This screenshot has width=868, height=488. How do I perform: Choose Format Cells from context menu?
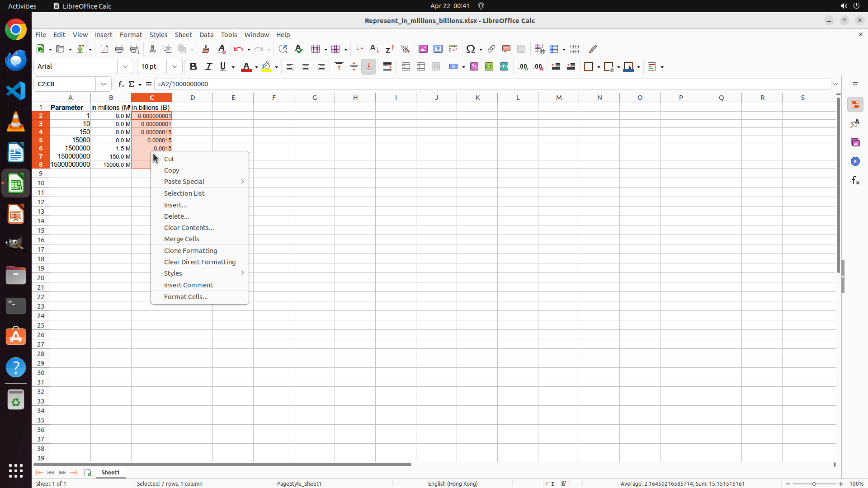tap(186, 297)
